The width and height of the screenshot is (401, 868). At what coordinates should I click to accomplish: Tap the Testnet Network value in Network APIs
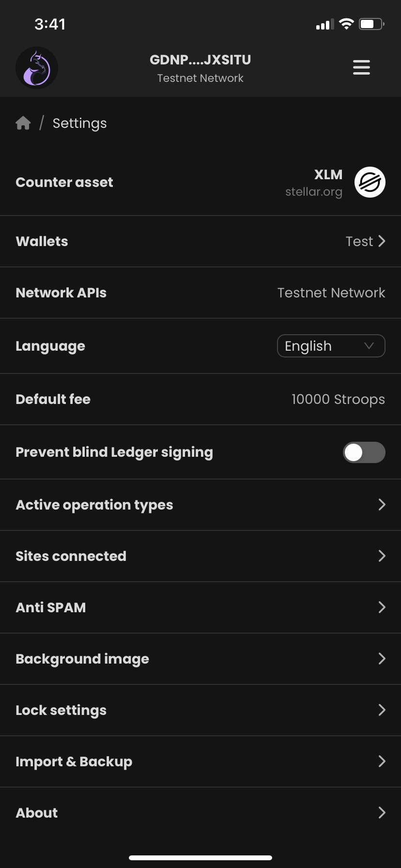tap(331, 293)
